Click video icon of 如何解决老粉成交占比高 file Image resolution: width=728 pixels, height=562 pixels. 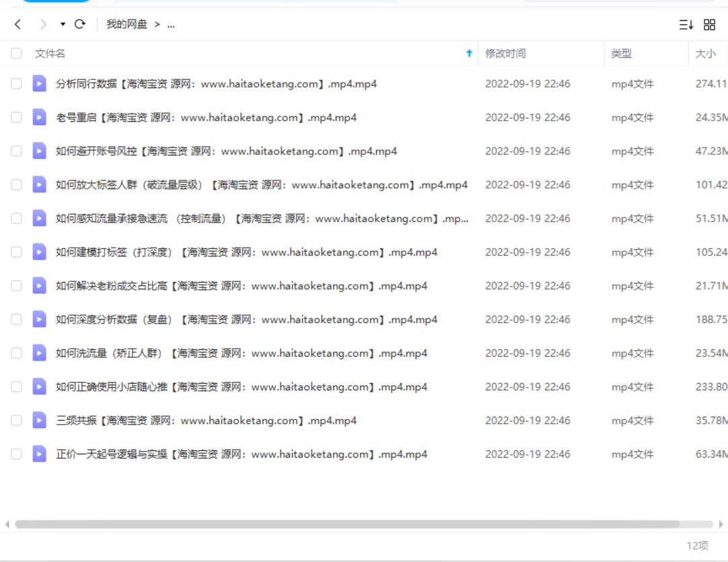click(x=39, y=285)
